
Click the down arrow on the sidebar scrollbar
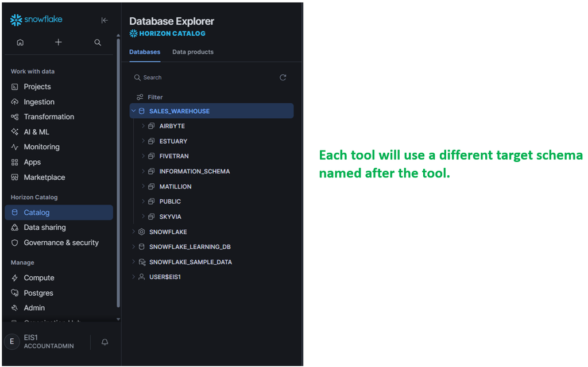(118, 319)
